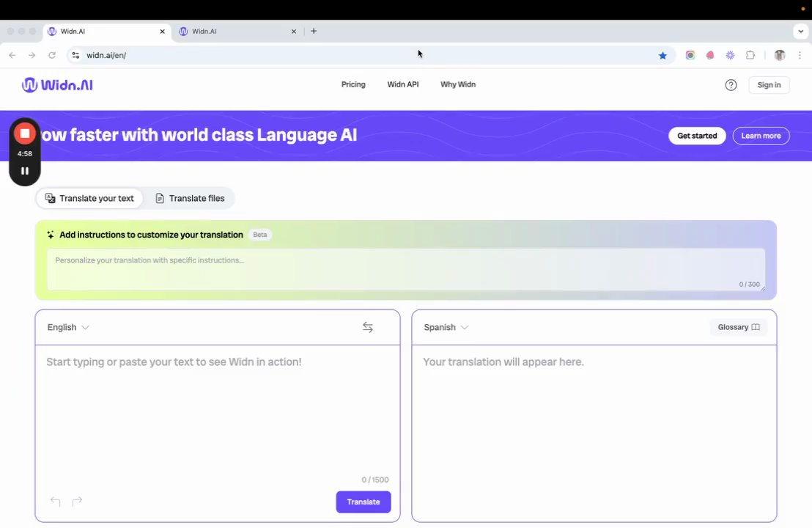812x528 pixels.
Task: Swap source and target languages
Action: pos(368,328)
